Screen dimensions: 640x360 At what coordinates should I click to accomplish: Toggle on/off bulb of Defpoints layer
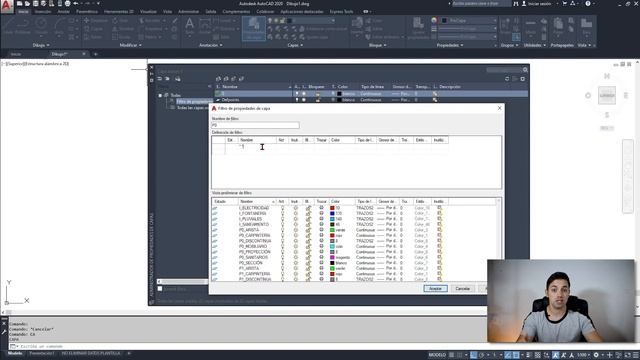tap(297, 100)
